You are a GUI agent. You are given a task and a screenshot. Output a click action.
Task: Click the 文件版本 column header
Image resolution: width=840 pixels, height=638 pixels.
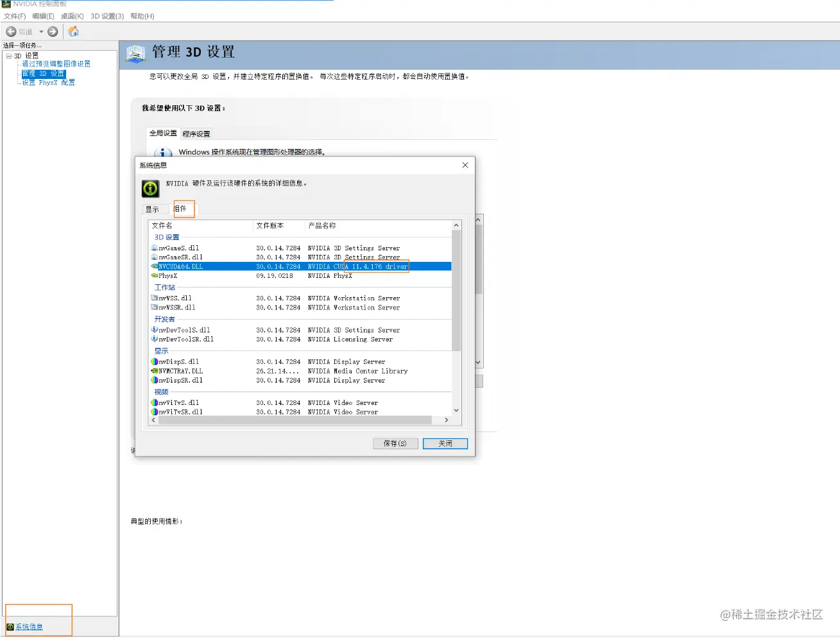[279, 225]
